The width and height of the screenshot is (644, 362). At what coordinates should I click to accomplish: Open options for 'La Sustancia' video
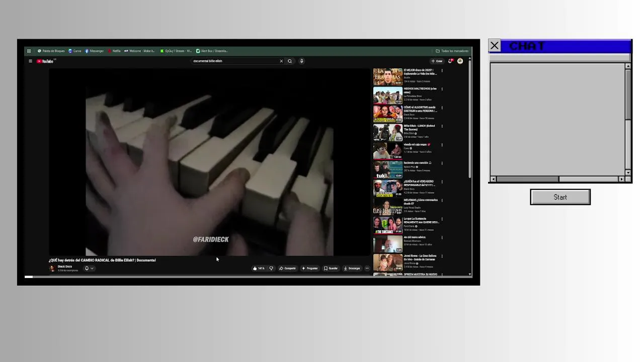pos(442,219)
